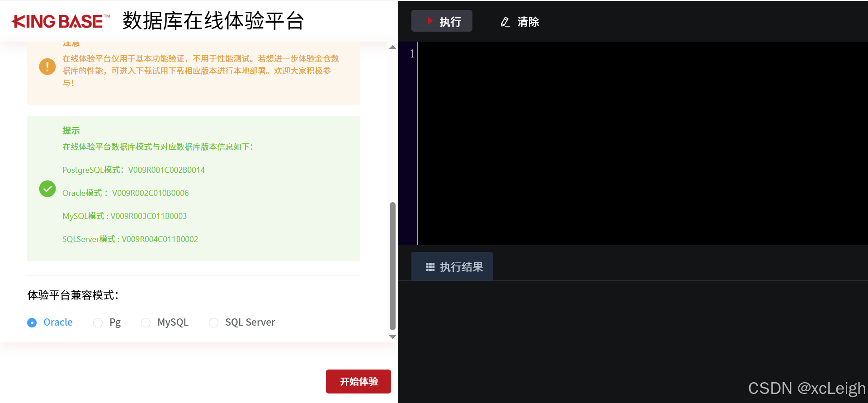
Task: Click inside the SQL editor area
Action: 642,143
